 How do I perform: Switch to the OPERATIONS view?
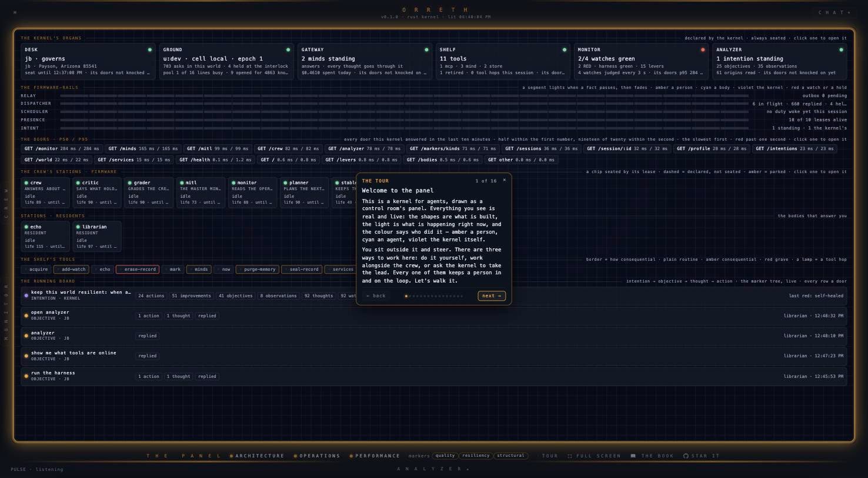pyautogui.click(x=317, y=456)
